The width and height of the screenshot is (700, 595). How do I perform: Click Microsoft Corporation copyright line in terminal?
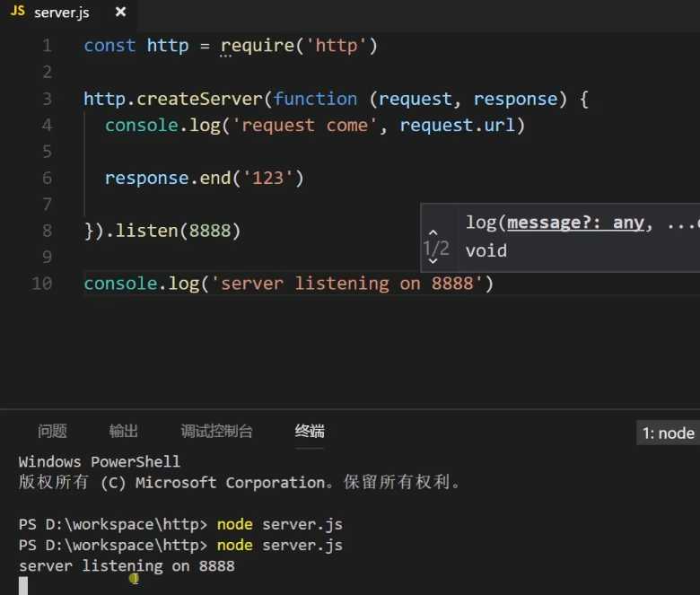(239, 482)
